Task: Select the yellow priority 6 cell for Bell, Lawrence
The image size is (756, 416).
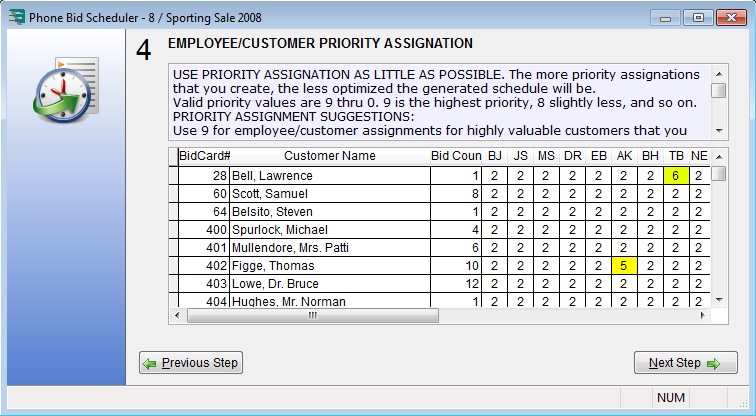Action: pyautogui.click(x=676, y=175)
